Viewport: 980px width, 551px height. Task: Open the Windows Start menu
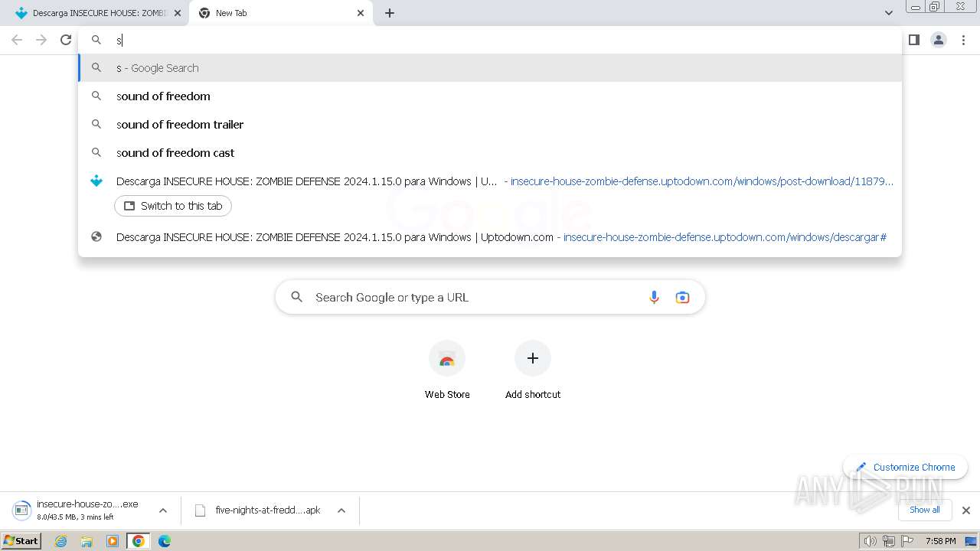[x=21, y=541]
